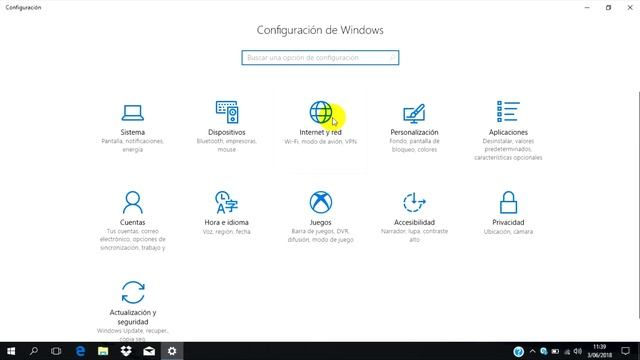Open the Action Center notifications icon
Viewport: 640px width, 360px height.
click(625, 351)
